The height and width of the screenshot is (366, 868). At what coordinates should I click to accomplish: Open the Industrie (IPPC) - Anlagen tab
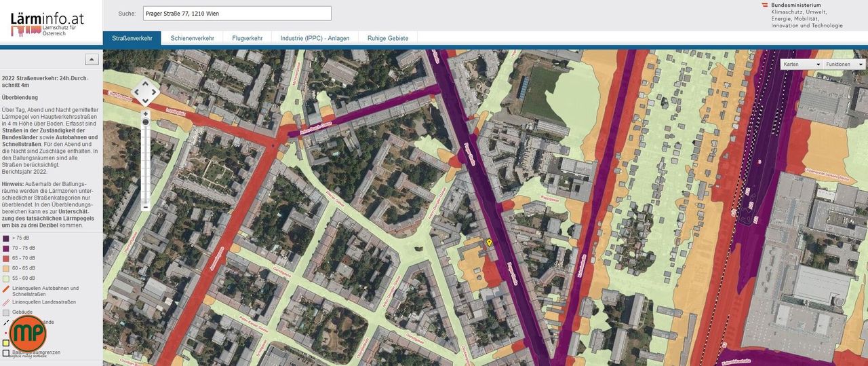tap(315, 39)
